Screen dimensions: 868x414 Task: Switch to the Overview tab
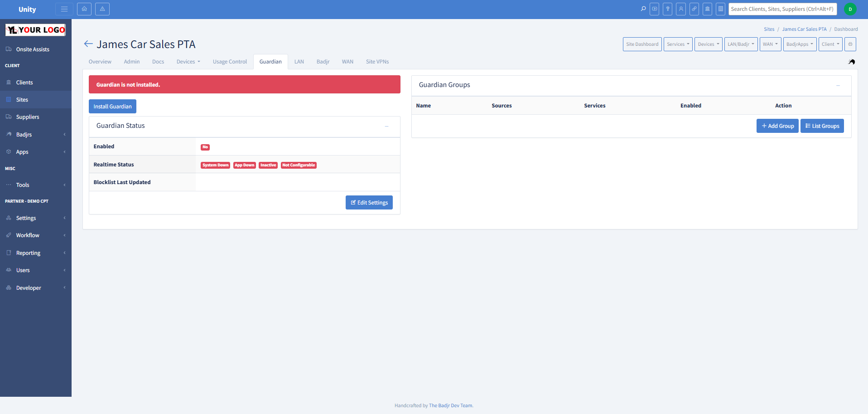[x=100, y=62]
